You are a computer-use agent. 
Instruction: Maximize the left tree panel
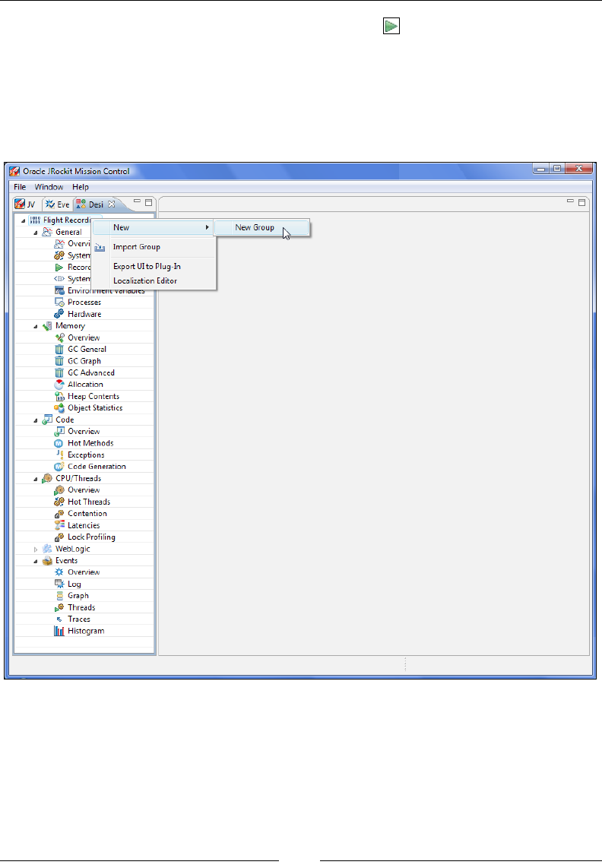148,203
